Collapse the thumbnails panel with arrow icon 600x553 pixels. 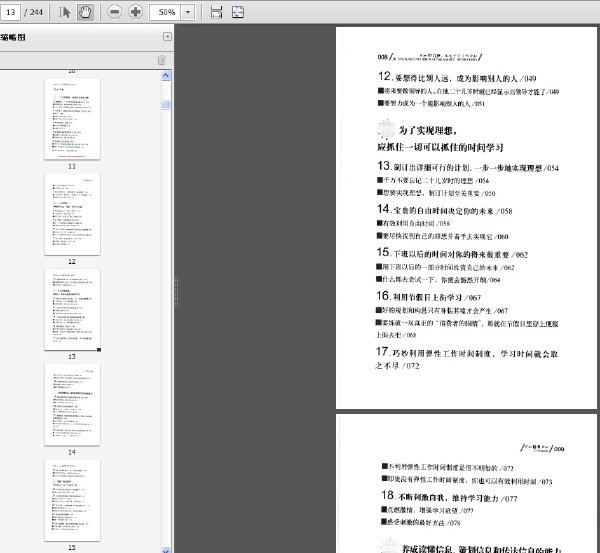tap(167, 37)
